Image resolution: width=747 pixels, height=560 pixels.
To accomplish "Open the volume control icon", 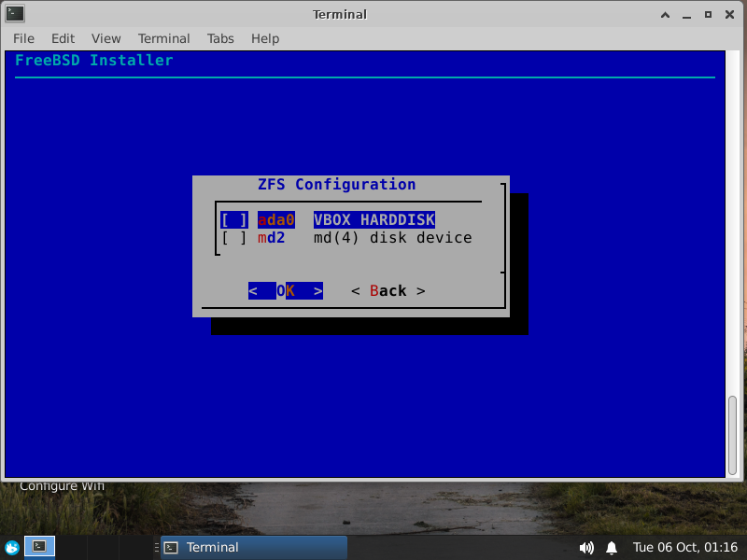I will [586, 548].
